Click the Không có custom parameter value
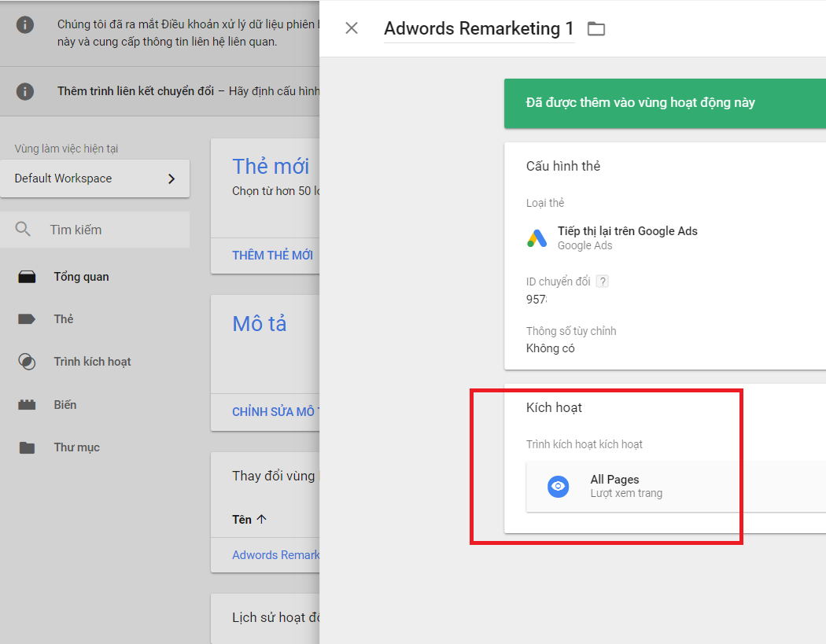Image resolution: width=826 pixels, height=644 pixels. click(x=551, y=348)
